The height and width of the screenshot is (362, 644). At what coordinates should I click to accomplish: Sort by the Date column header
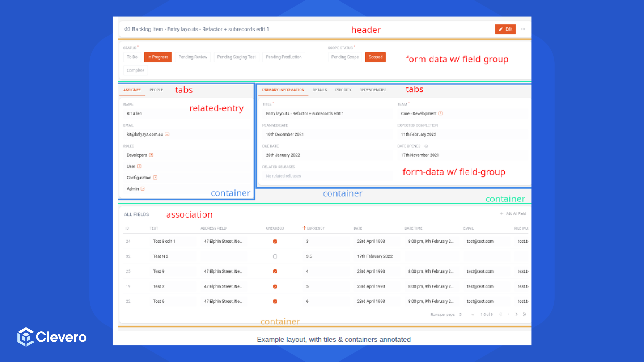coord(358,228)
